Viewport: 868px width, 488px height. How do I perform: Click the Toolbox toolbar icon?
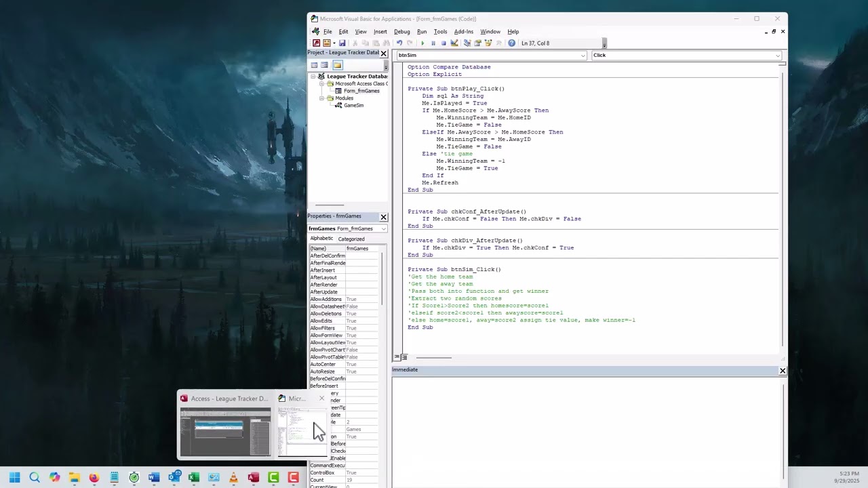[498, 43]
